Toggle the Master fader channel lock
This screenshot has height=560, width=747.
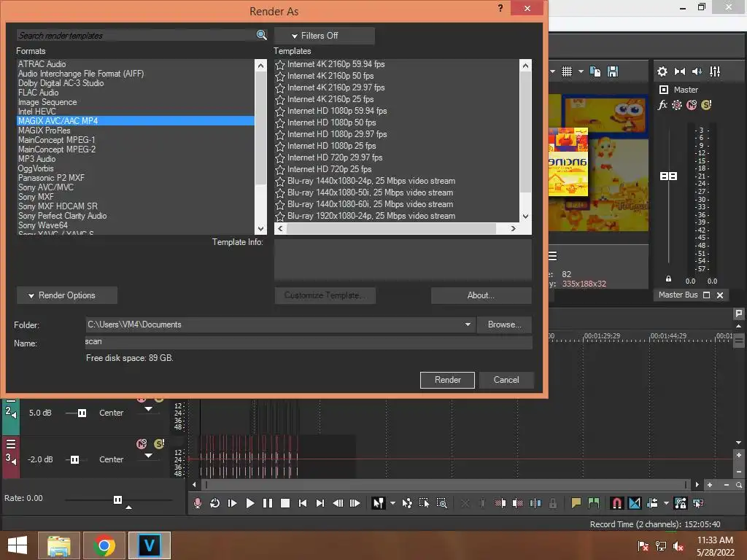(x=668, y=279)
